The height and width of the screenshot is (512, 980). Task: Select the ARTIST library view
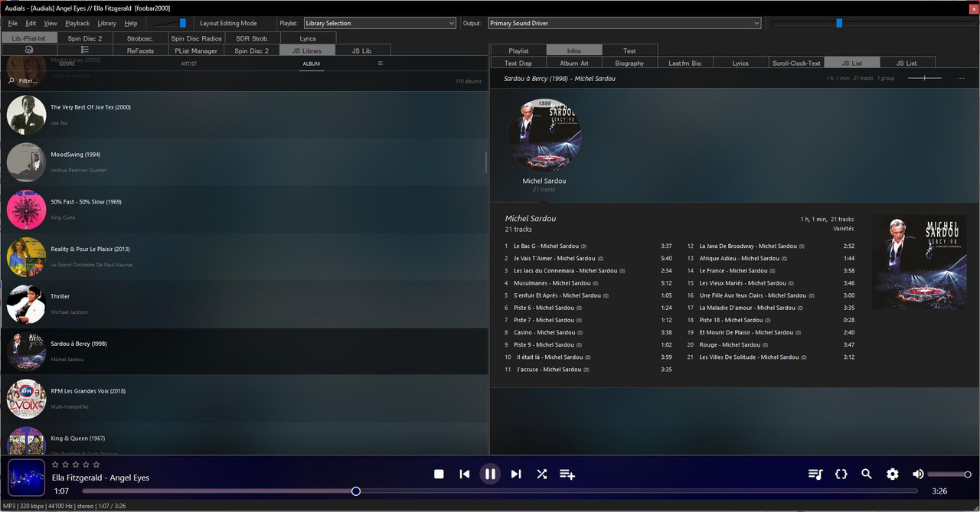(x=188, y=64)
